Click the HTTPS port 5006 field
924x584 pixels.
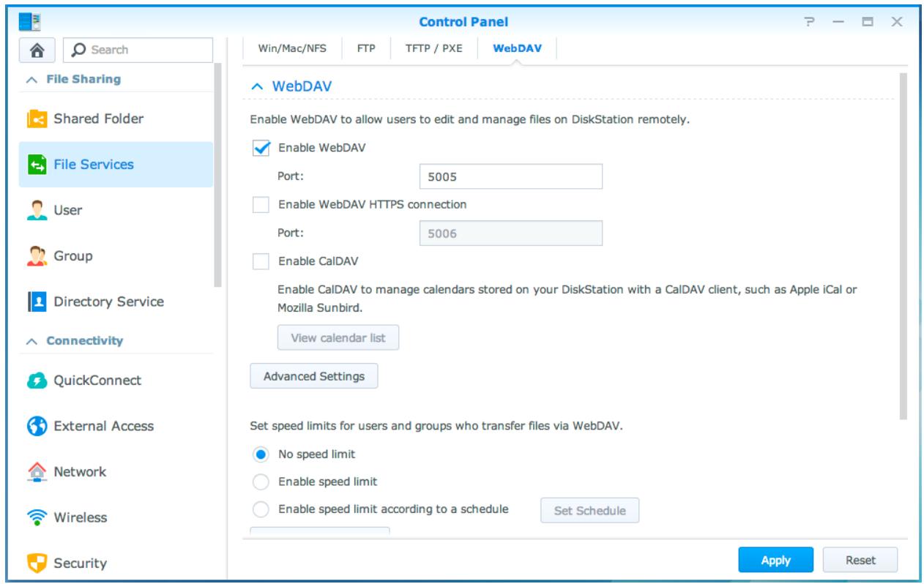(510, 233)
